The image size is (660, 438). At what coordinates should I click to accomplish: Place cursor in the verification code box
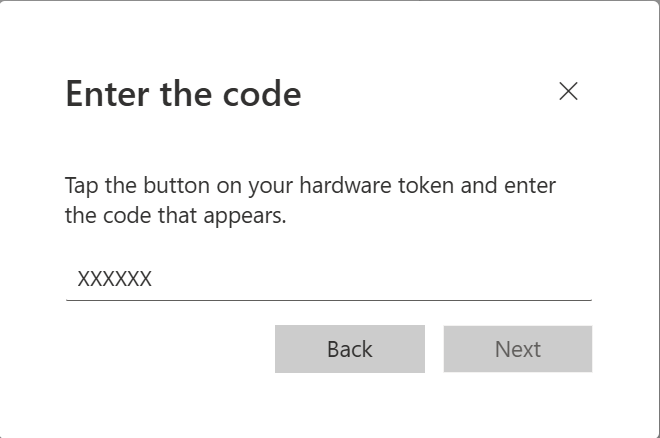[x=329, y=279]
